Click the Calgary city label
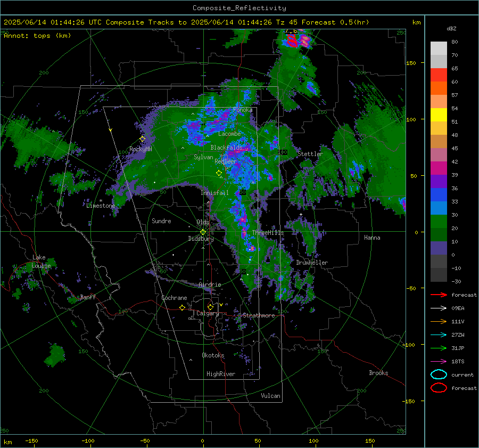Screen dimensions: 479x448 pyautogui.click(x=208, y=313)
